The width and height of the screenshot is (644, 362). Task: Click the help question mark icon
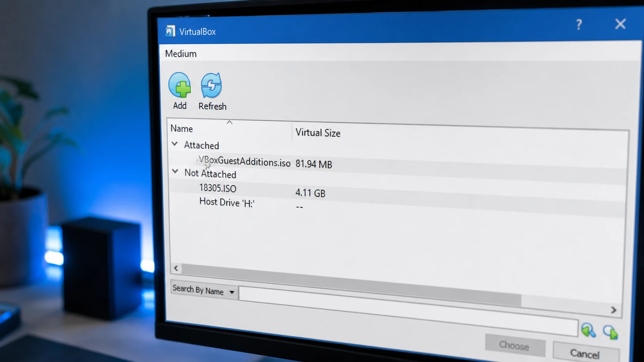click(x=579, y=25)
